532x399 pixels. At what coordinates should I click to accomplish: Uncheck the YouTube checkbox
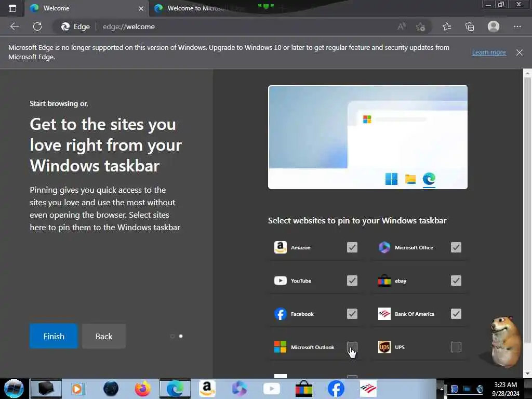pyautogui.click(x=352, y=281)
